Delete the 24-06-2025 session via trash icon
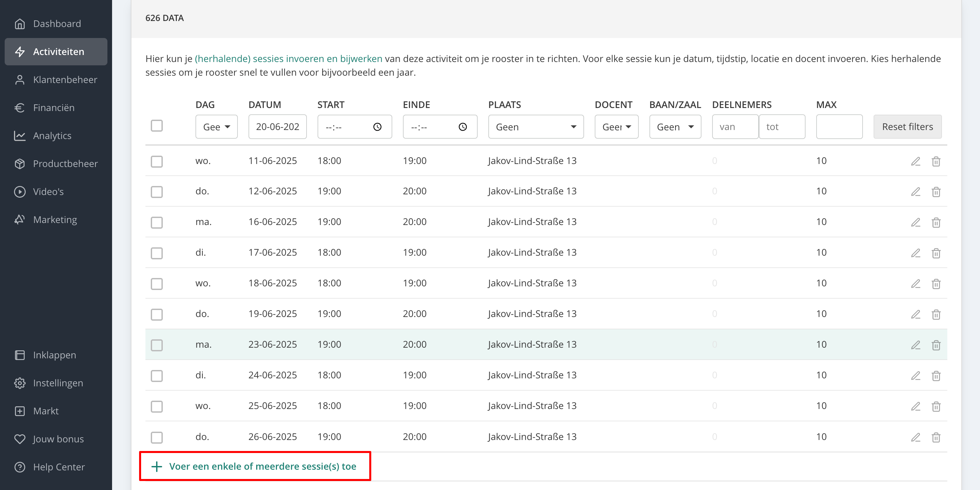Image resolution: width=980 pixels, height=490 pixels. click(x=936, y=376)
